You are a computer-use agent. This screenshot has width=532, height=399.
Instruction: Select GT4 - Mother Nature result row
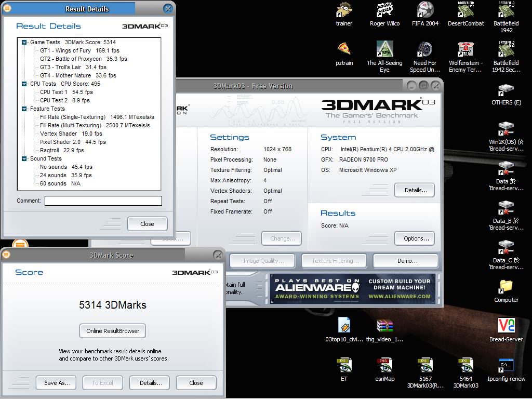(x=78, y=75)
